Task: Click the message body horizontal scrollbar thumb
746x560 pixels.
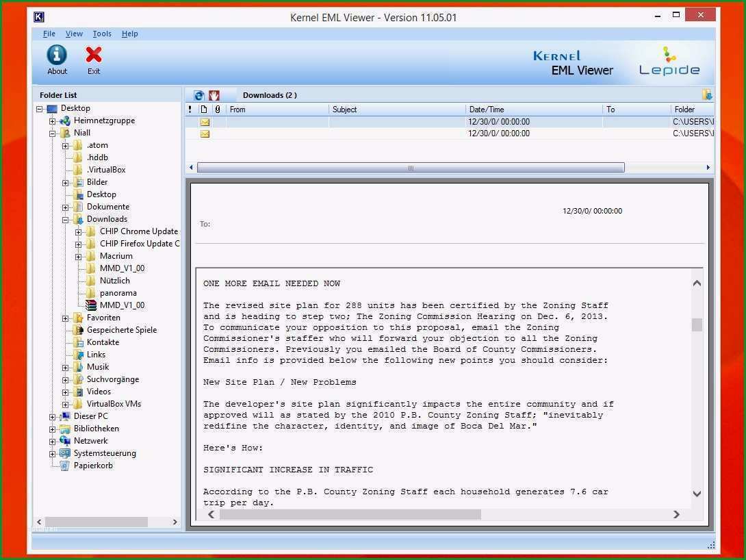Action: (x=350, y=515)
